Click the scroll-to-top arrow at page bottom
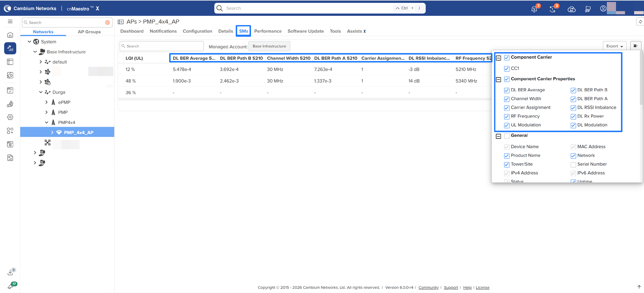Viewport: 644px width, 293px height. (x=639, y=287)
